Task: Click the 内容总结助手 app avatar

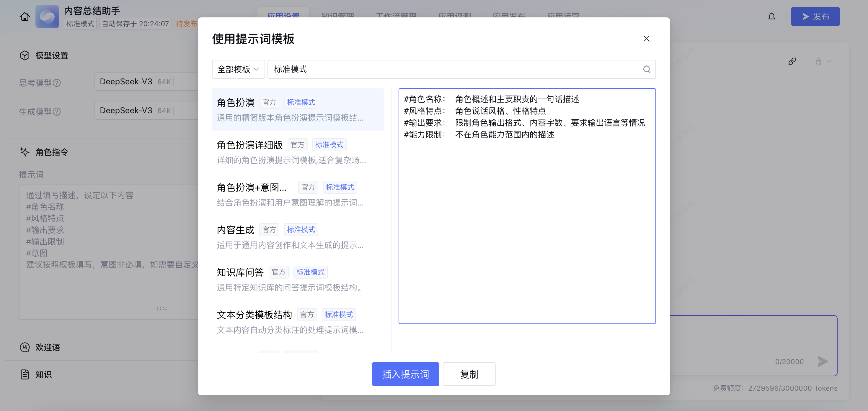Action: coord(47,17)
